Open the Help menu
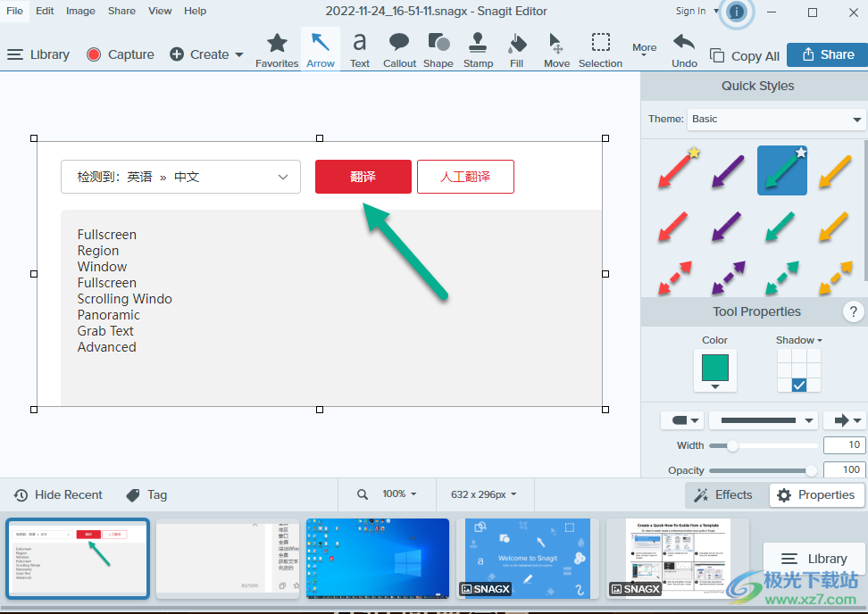The image size is (868, 614). pos(195,11)
